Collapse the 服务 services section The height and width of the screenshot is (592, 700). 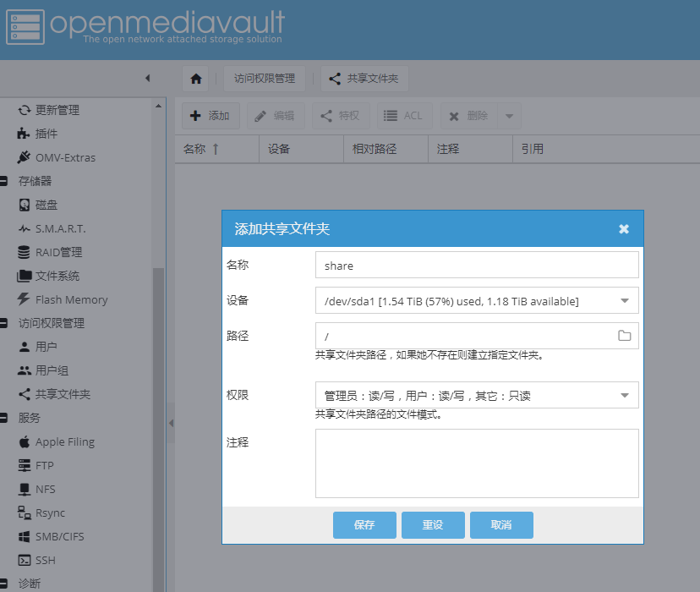[3, 418]
